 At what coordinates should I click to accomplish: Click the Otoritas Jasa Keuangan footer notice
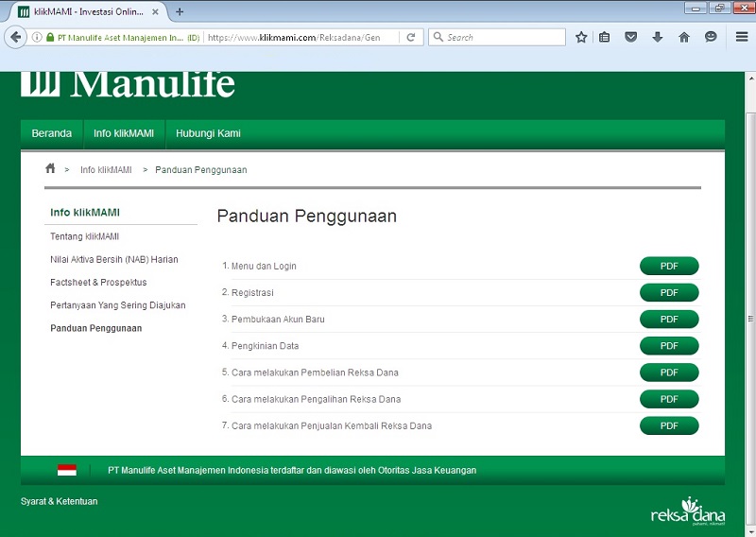click(292, 470)
